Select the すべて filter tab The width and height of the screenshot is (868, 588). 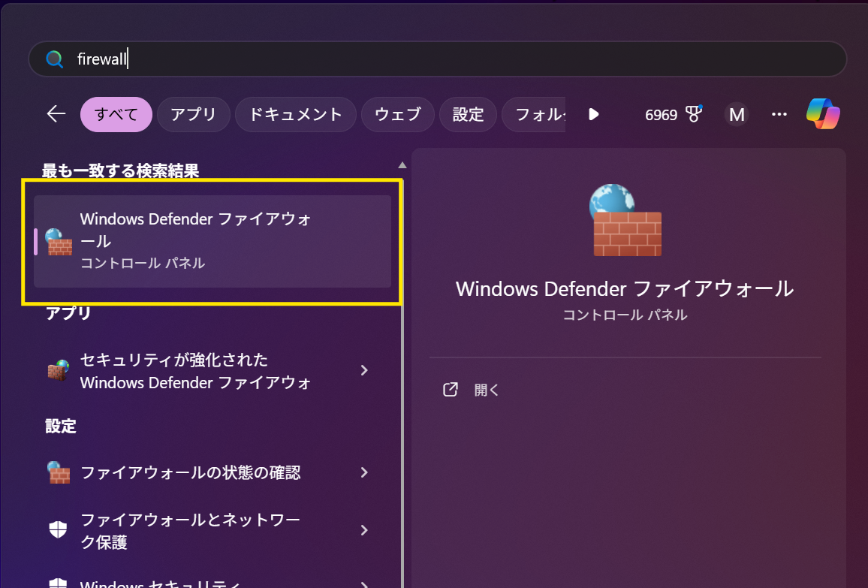[116, 115]
